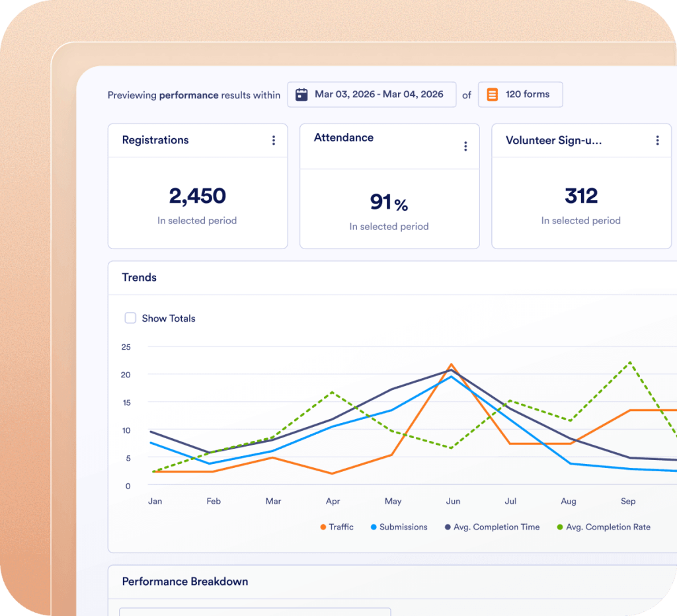Click the Trends section heading
The width and height of the screenshot is (677, 616).
click(x=139, y=278)
